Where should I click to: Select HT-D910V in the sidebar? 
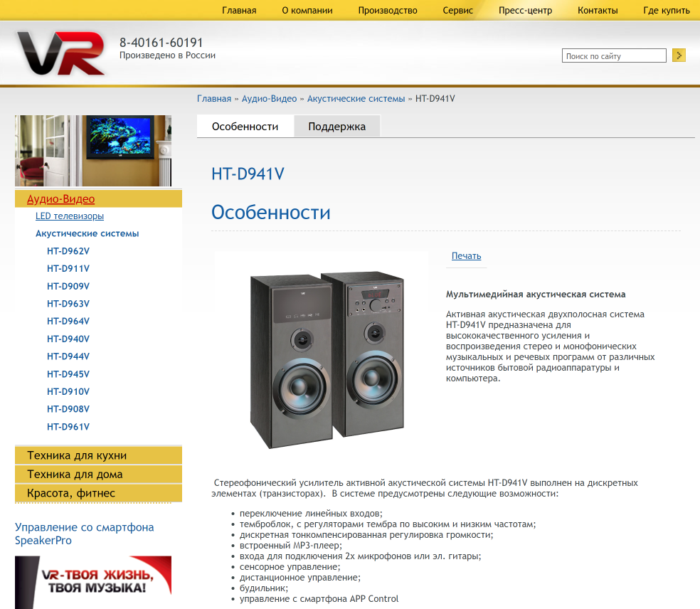(68, 391)
